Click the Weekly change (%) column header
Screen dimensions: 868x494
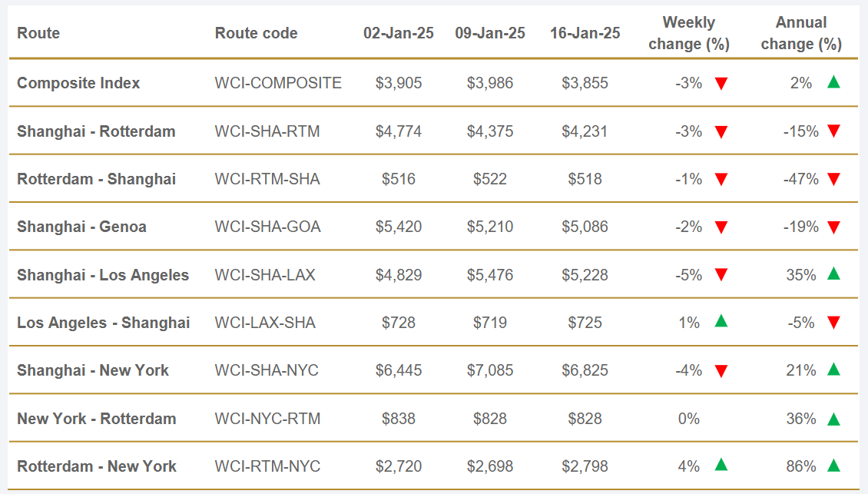tap(688, 33)
